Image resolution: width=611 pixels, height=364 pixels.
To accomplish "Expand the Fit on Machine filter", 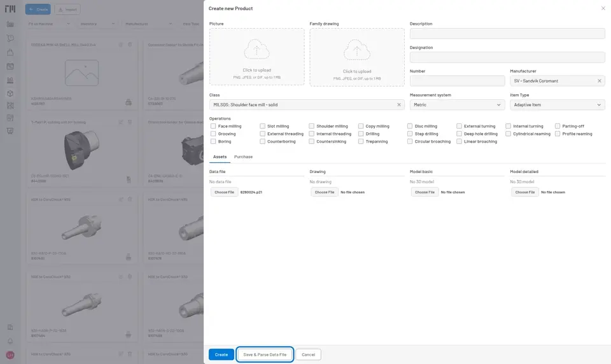I will 49,24.
